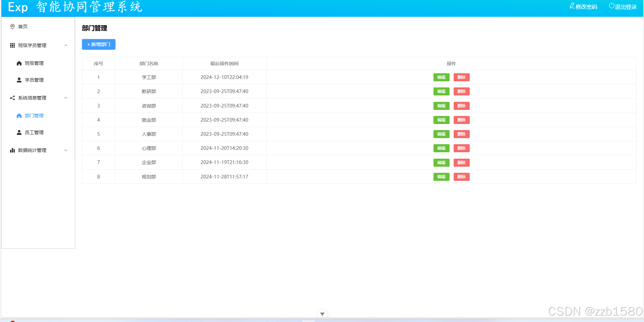The image size is (644, 322).
Task: Delete the 就业部 department
Action: (461, 120)
